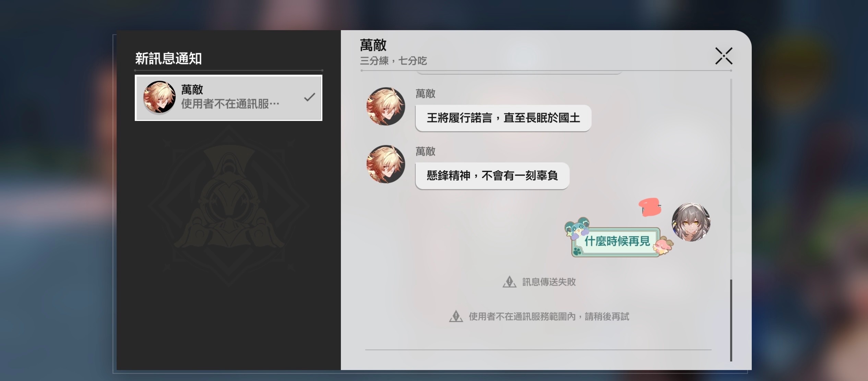Click 萬敵 avatar beside 懸鋒精神 message
The height and width of the screenshot is (381, 868).
point(386,164)
